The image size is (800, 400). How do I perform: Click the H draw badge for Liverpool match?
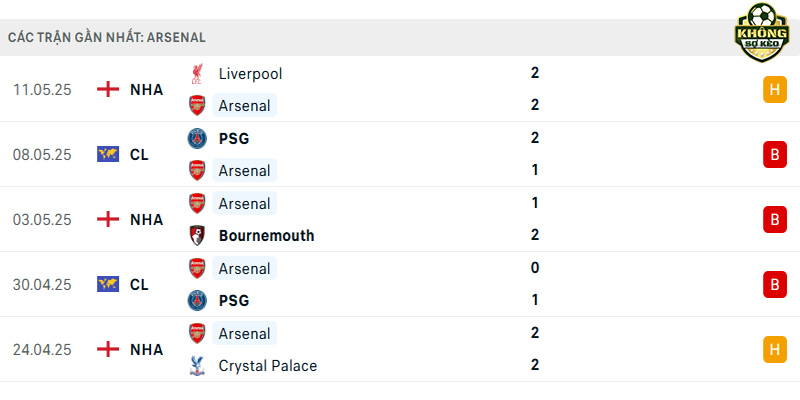774,89
